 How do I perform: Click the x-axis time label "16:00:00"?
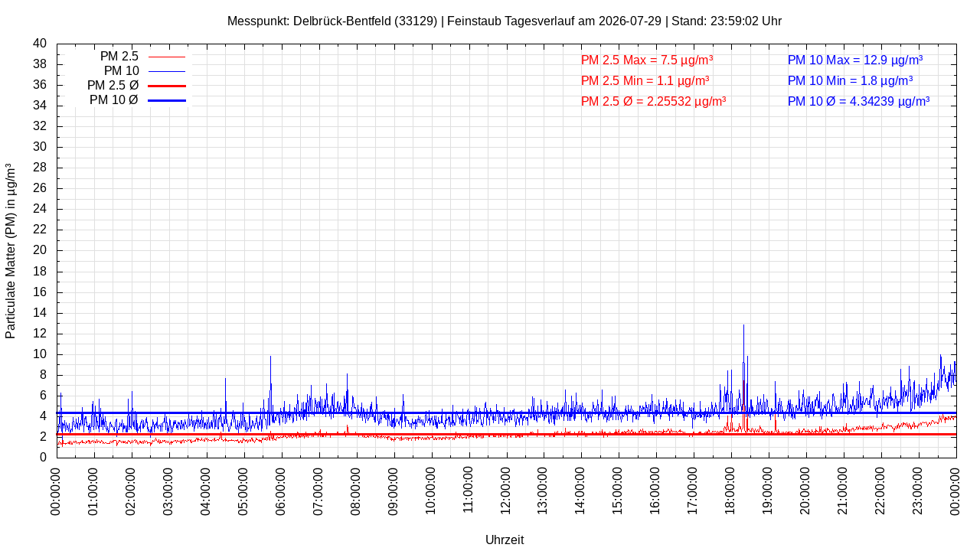[656, 491]
